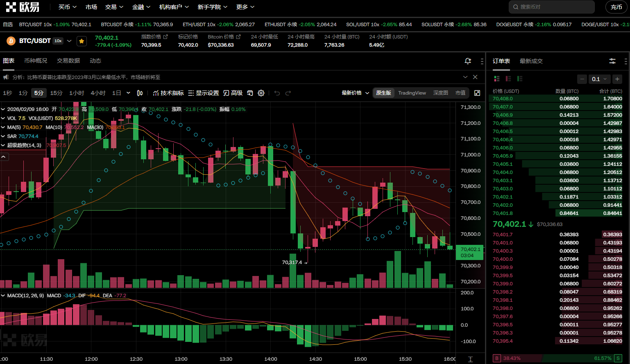Click the 充币 deposit button
The height and width of the screenshot is (364, 630).
(x=616, y=7)
